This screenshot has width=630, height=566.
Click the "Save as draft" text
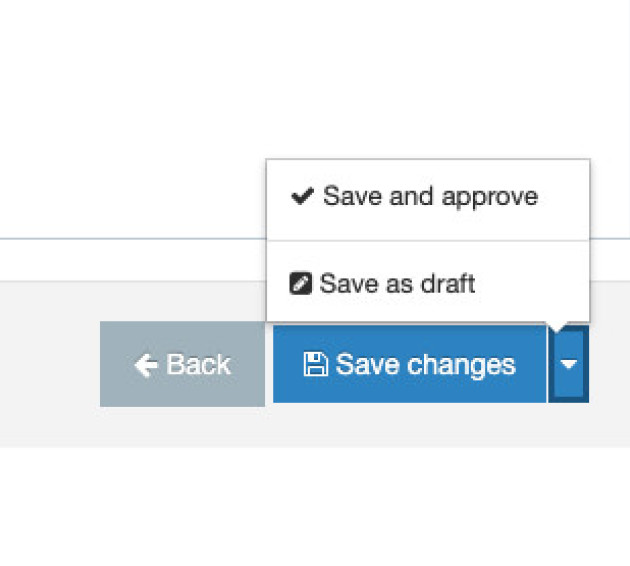(397, 284)
